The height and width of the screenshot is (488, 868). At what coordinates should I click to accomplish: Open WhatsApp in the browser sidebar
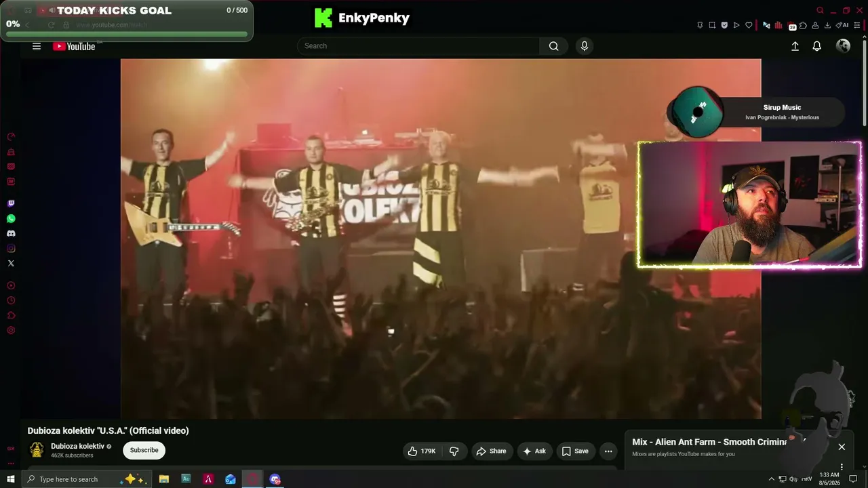tap(11, 218)
